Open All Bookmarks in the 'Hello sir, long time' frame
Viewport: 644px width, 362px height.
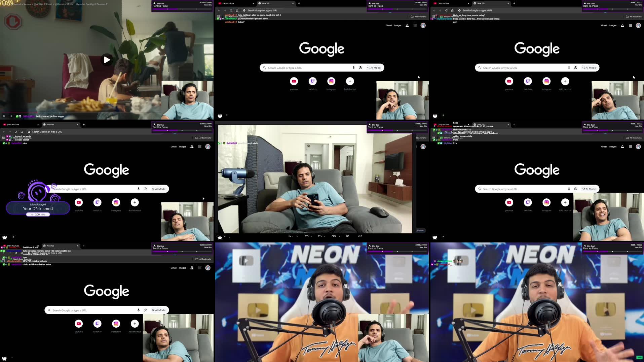634,17
